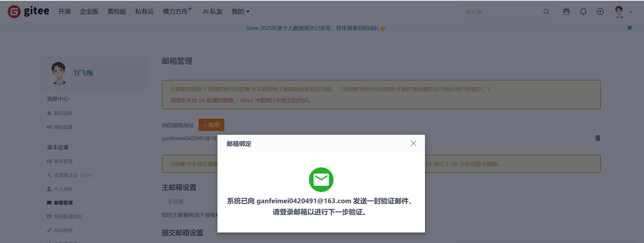Click the green mail icon in dialog
Screen dimensions: 644x243
point(321,180)
